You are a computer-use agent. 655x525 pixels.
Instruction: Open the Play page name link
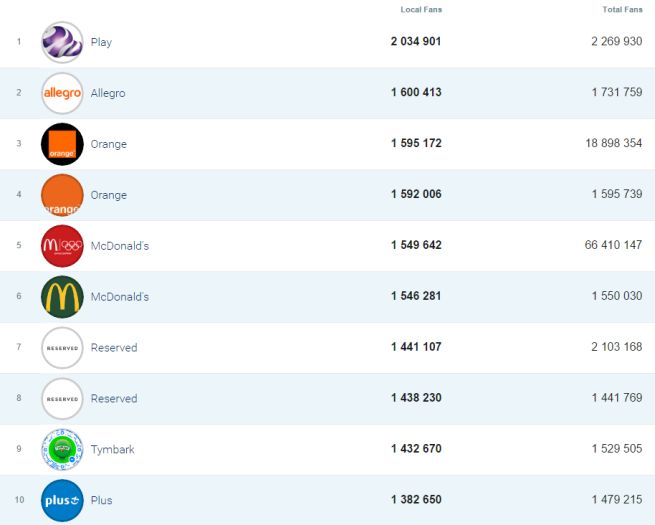101,43
